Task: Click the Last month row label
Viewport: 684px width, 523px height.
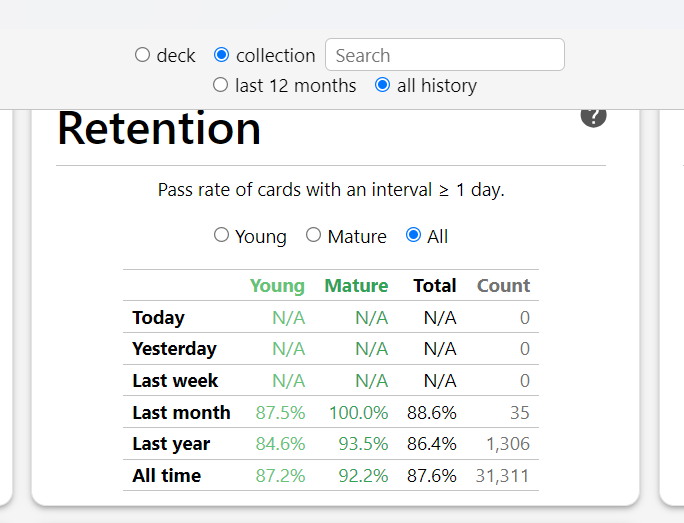Action: (181, 413)
